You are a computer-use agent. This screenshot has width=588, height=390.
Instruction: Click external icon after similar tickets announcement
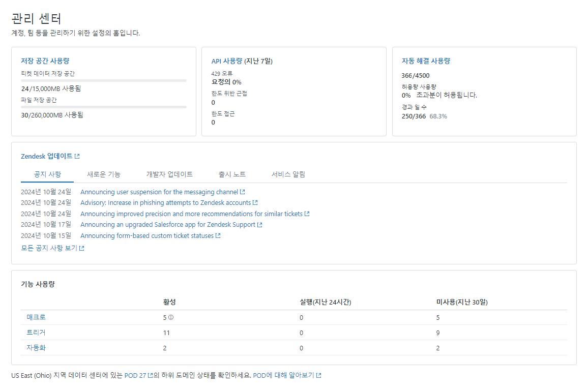point(307,214)
